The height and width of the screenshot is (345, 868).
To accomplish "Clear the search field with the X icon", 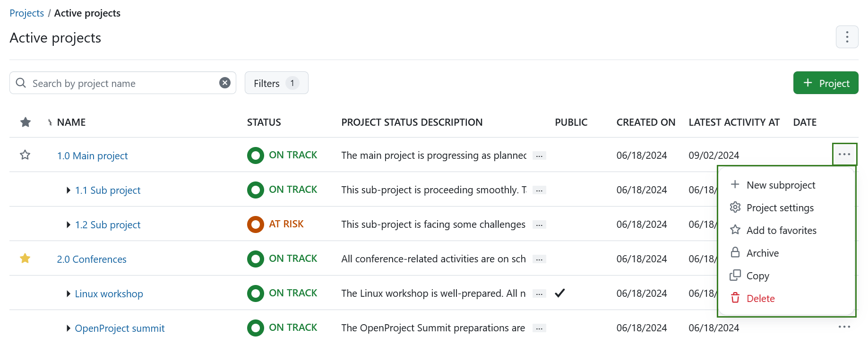I will click(225, 83).
